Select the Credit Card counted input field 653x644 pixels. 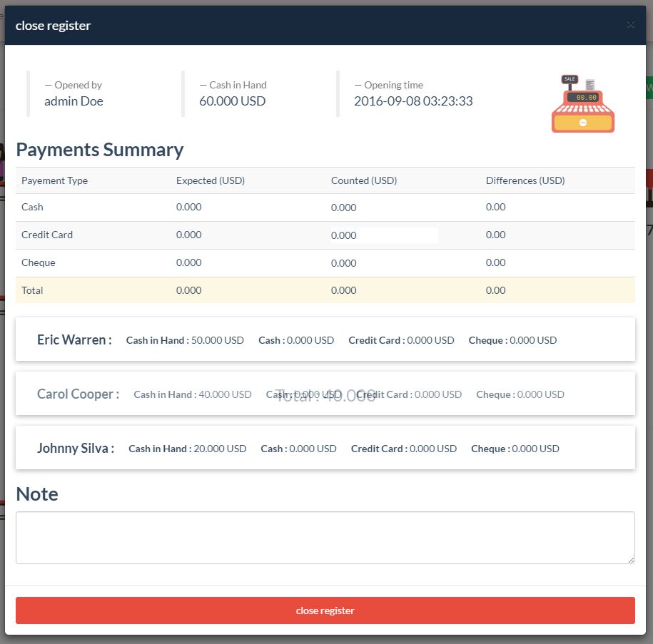point(385,235)
